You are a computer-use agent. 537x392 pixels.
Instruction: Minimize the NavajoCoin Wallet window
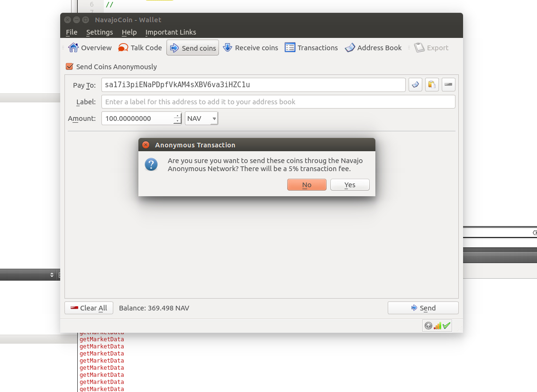pos(76,20)
